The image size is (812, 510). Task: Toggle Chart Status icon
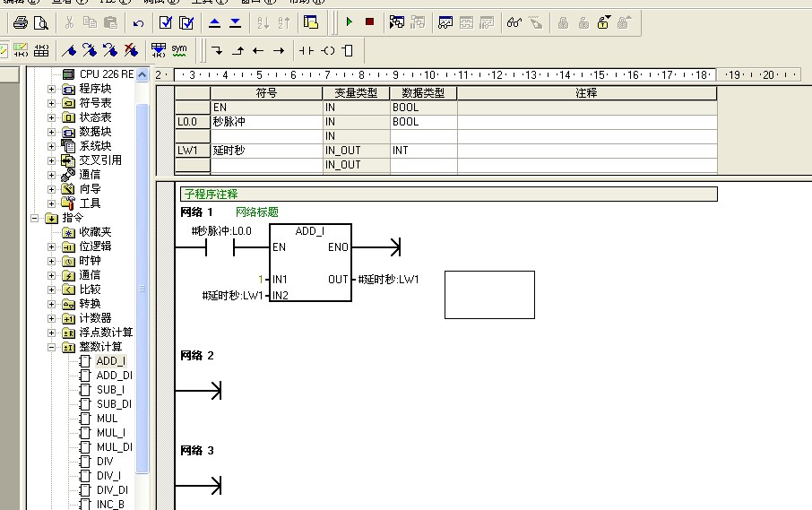(445, 22)
